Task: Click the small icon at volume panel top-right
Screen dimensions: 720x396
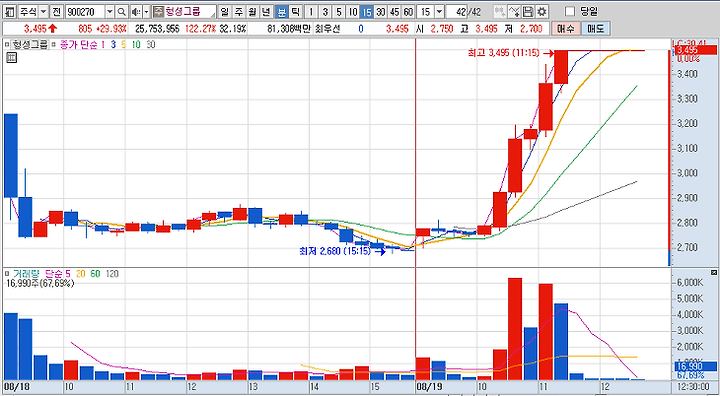Action: 714,273
